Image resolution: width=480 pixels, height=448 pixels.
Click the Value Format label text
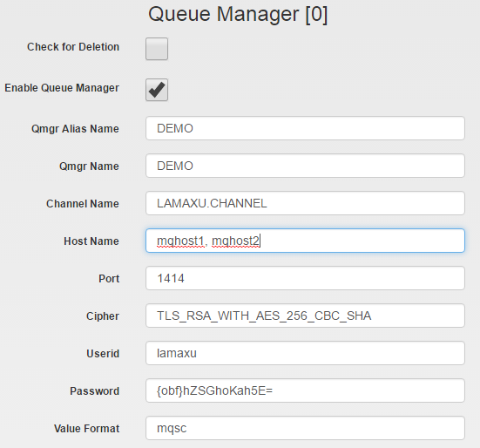point(86,429)
